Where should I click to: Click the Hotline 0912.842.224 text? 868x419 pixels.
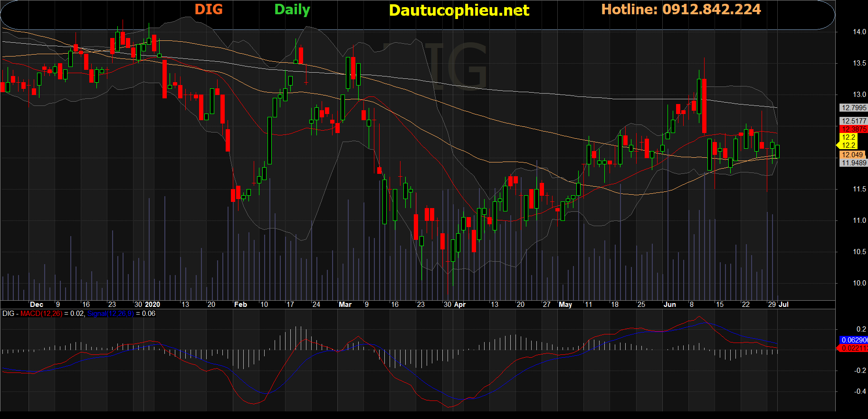click(680, 10)
